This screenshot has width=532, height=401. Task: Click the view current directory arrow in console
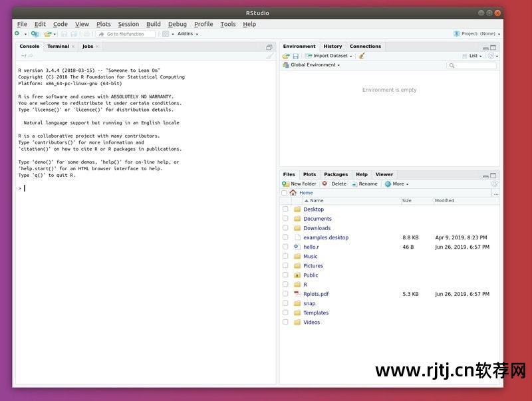click(31, 56)
